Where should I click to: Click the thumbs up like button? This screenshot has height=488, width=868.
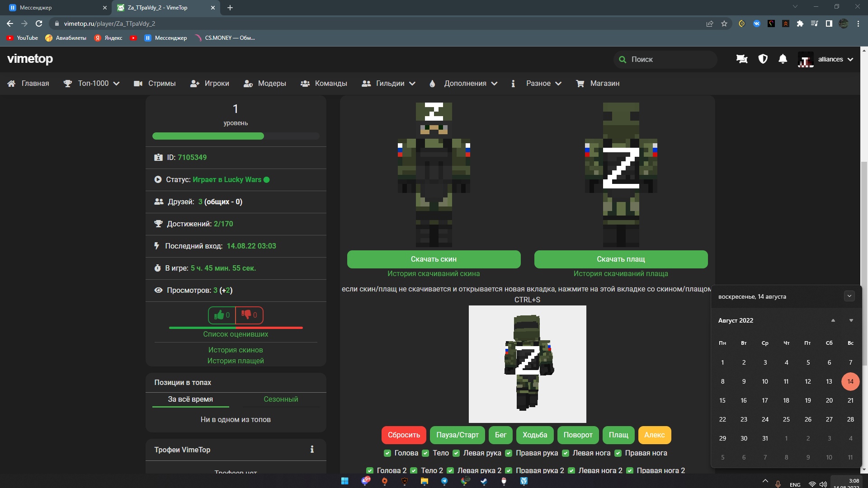222,315
